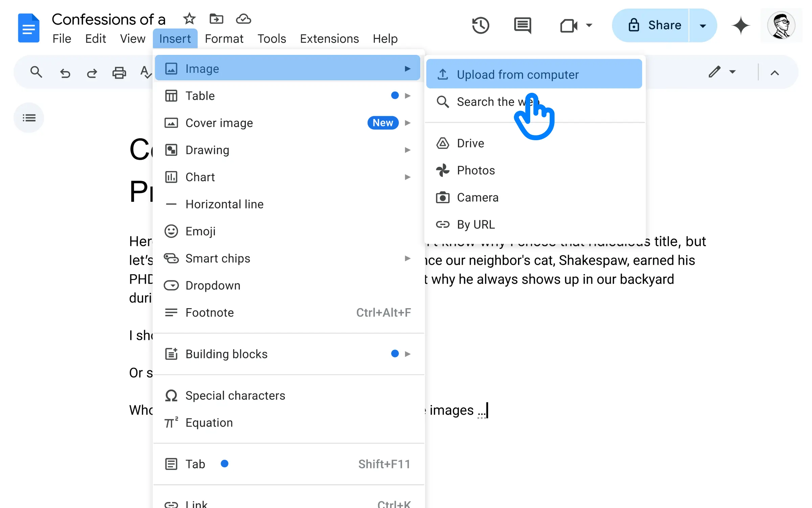Click the Camera icon in submenu
This screenshot has width=812, height=508.
tap(443, 197)
